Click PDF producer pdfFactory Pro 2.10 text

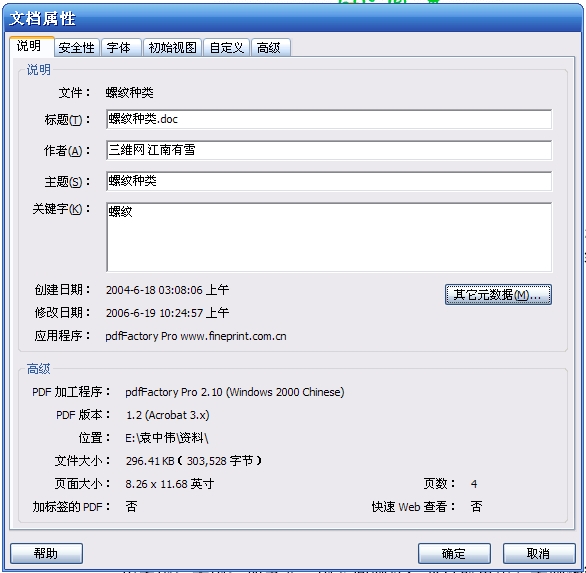pos(235,392)
